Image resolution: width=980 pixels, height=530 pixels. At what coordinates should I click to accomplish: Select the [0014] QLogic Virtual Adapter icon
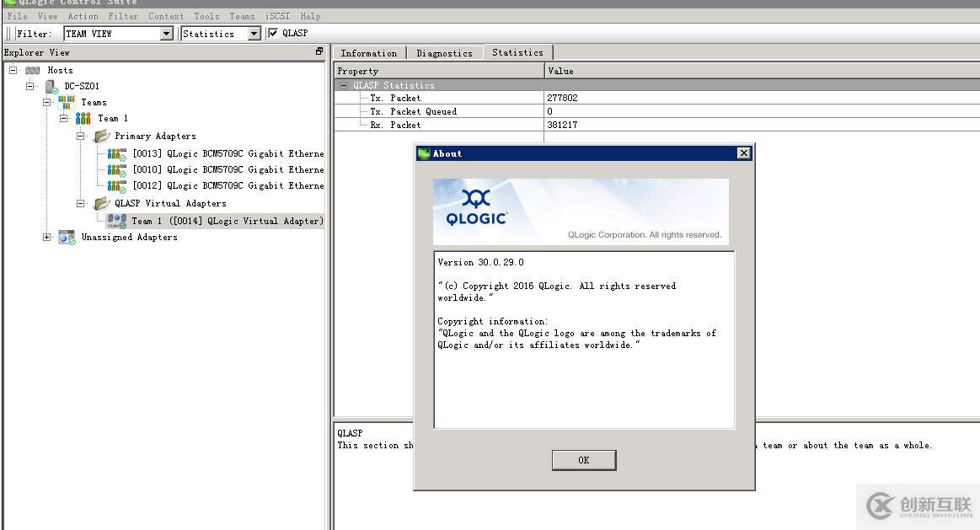tap(115, 221)
